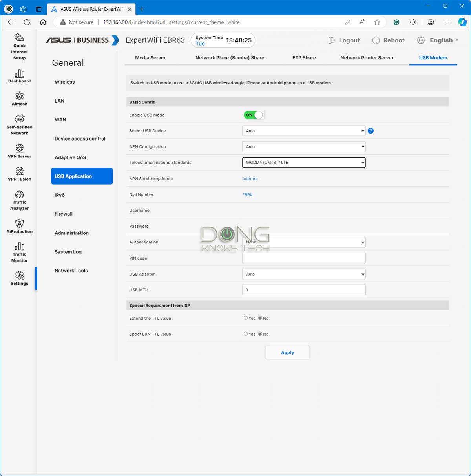Open Wireless in the General menu
471x476 pixels.
click(65, 82)
